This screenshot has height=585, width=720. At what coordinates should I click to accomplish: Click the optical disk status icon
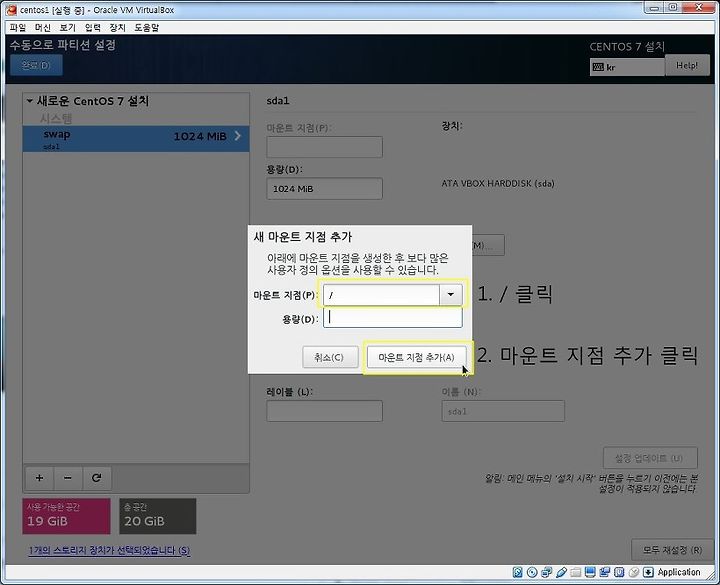[x=532, y=572]
